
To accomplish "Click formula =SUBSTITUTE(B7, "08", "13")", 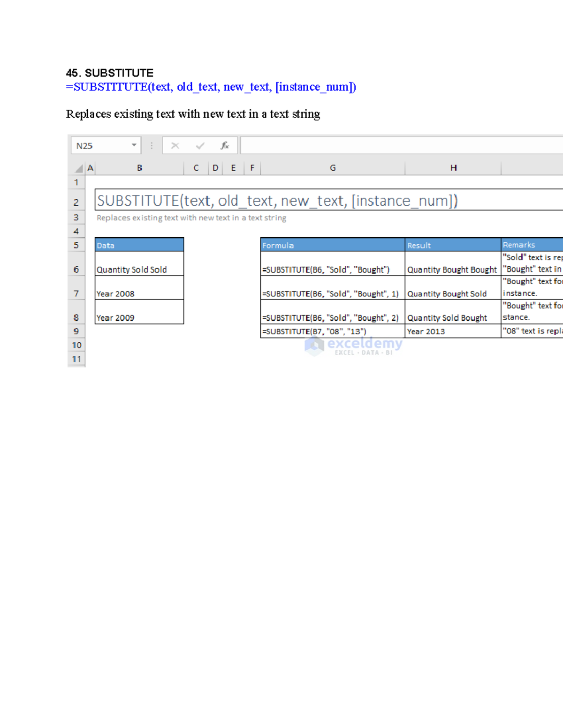I will pos(333,331).
